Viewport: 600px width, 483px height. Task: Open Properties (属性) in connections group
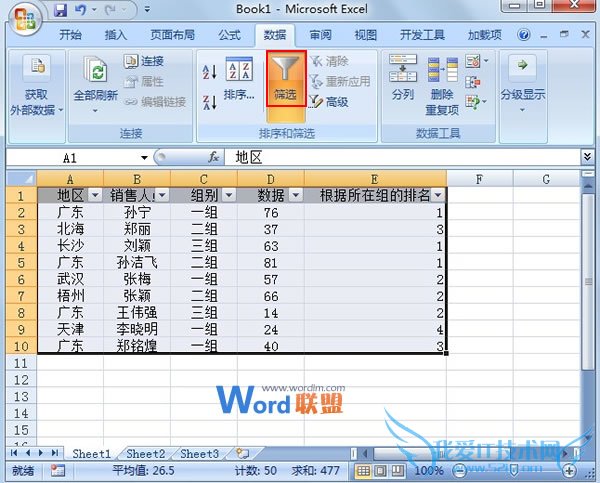pos(143,81)
